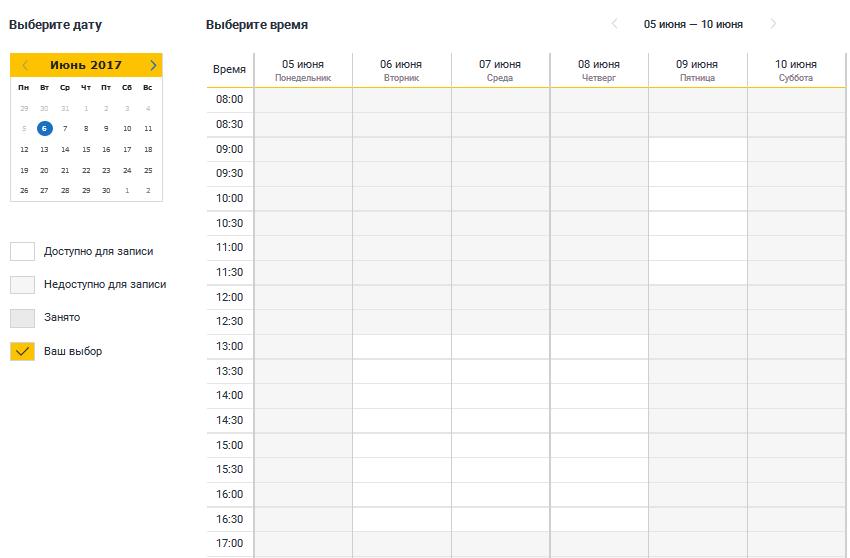
Task: Open the 05 июня Понедельник column header
Action: point(303,70)
